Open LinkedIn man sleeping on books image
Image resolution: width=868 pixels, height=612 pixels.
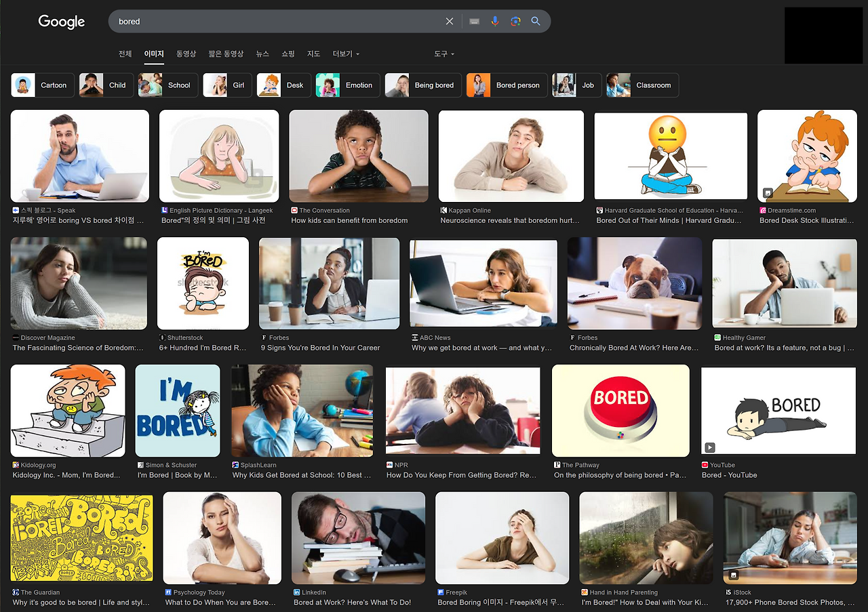pos(359,538)
